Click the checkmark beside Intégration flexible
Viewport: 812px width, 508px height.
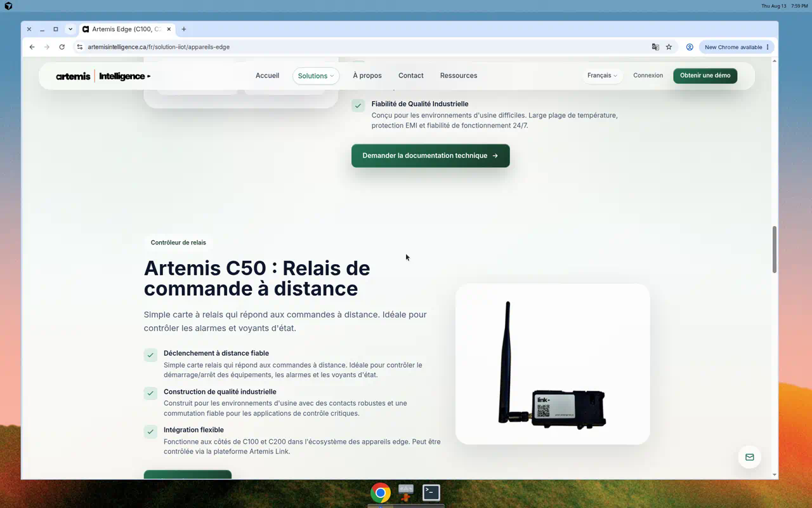[x=150, y=432]
